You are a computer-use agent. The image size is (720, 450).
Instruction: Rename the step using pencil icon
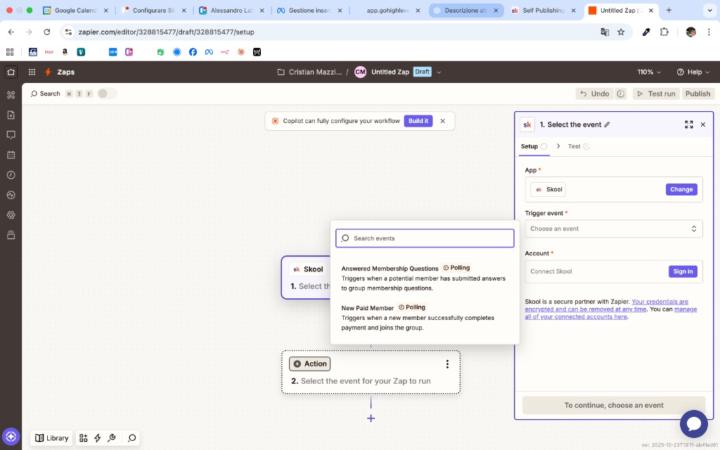(607, 124)
